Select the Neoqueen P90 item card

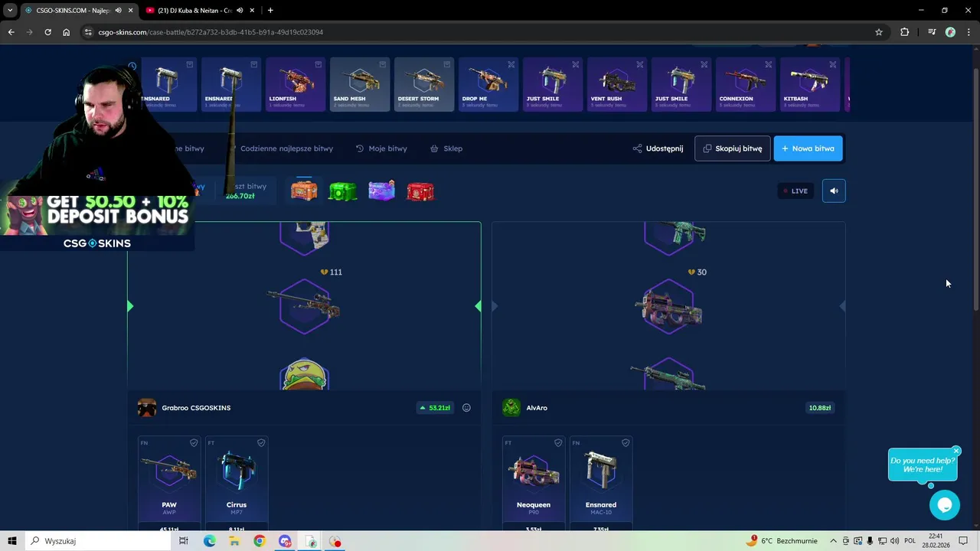[534, 484]
